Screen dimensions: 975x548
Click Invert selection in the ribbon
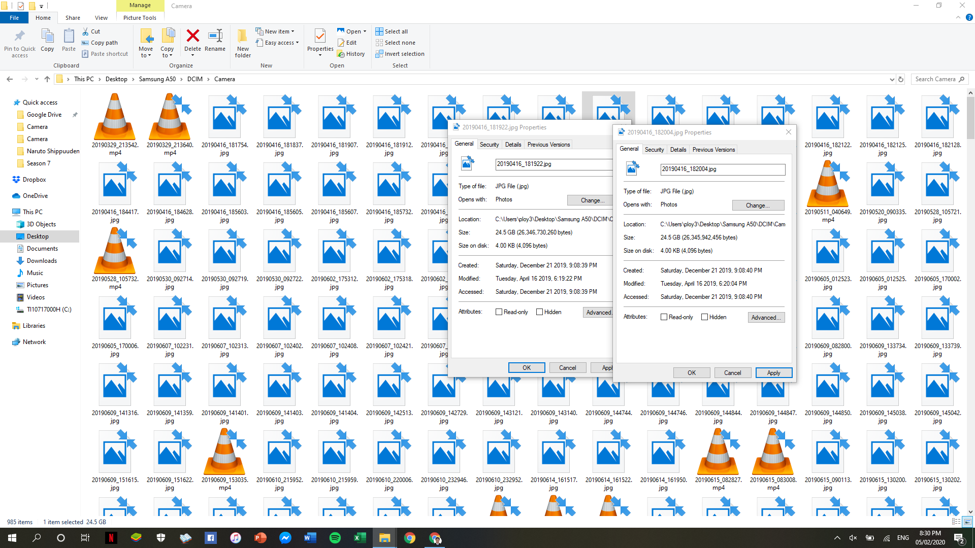[x=399, y=54]
